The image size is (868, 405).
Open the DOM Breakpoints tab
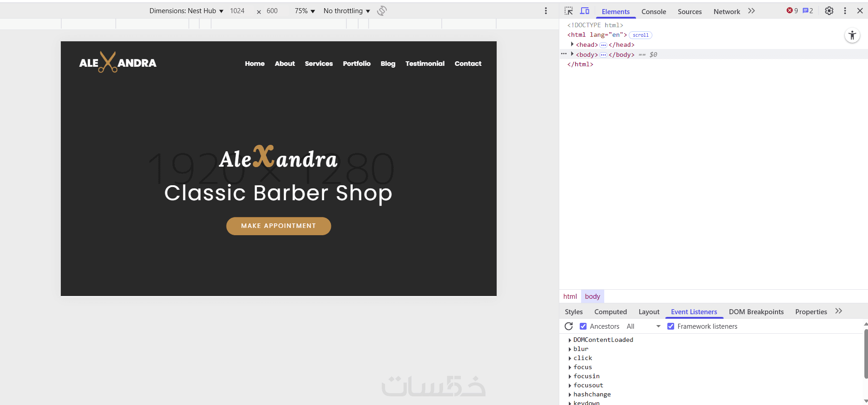[756, 311]
